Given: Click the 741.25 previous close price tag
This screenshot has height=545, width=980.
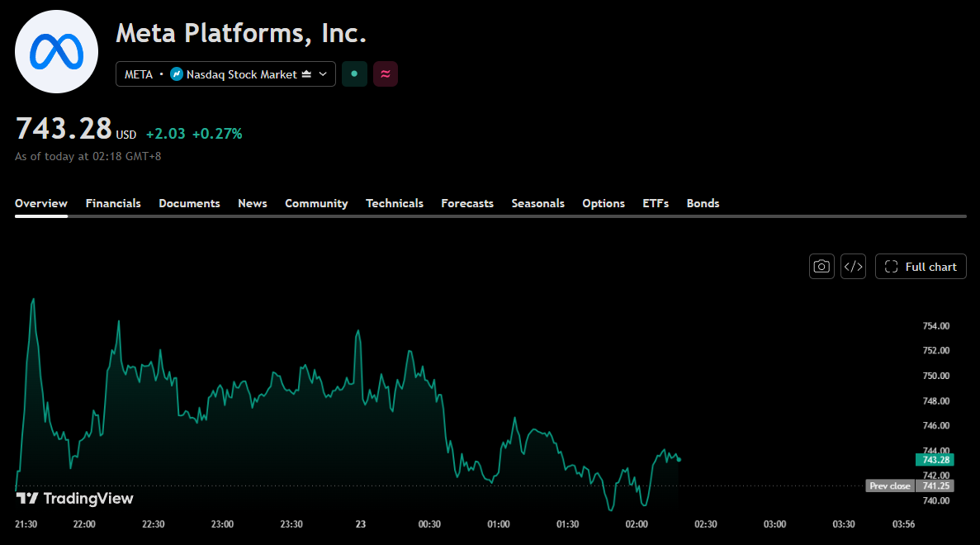Looking at the screenshot, I should point(935,486).
